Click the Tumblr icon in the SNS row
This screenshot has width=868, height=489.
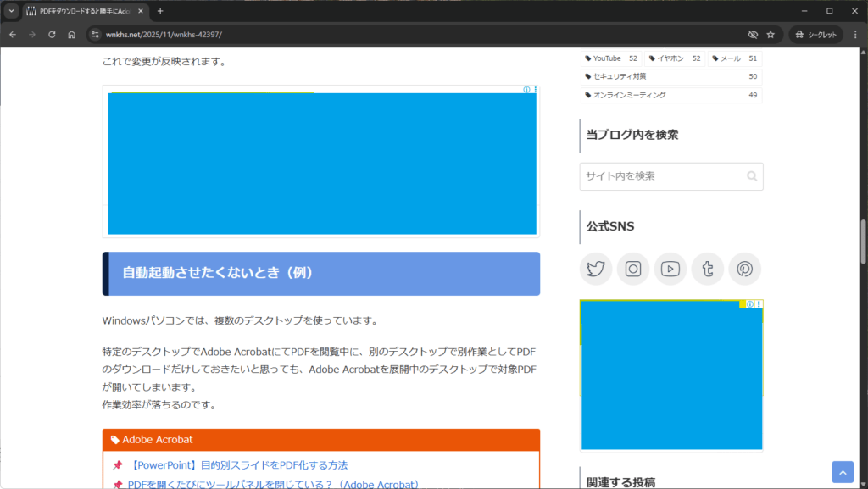pos(707,269)
